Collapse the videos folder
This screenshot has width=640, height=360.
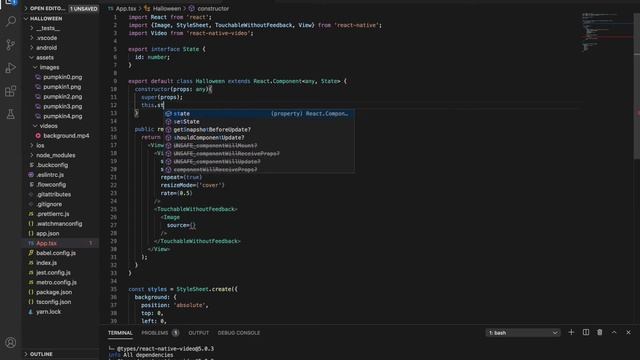[x=60, y=126]
